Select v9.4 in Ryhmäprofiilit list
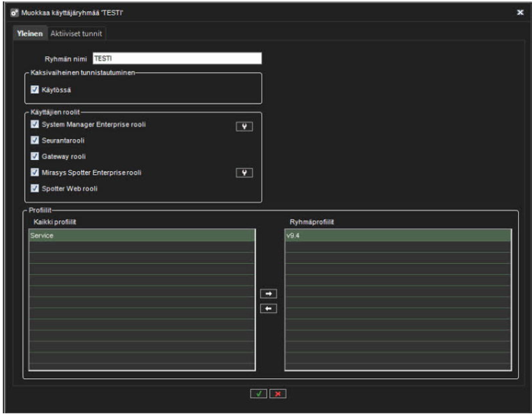Image resolution: width=532 pixels, height=414 pixels. pos(397,236)
